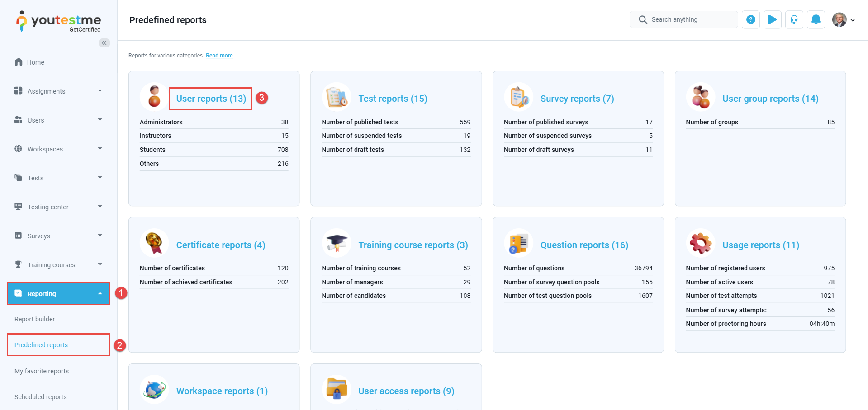Click the Testing center monitor icon

point(19,207)
